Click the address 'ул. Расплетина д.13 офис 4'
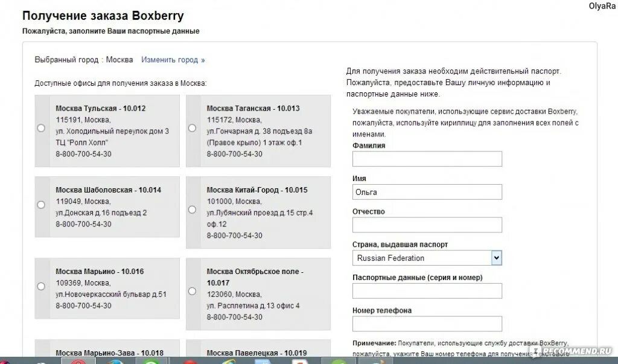Image resolution: width=618 pixels, height=364 pixels. 253,305
